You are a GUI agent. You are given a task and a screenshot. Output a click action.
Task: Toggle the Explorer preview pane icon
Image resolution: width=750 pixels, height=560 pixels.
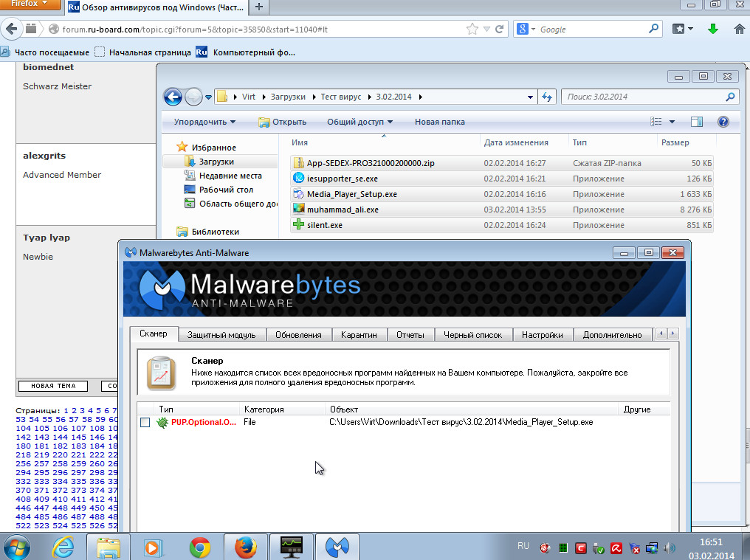pyautogui.click(x=697, y=122)
